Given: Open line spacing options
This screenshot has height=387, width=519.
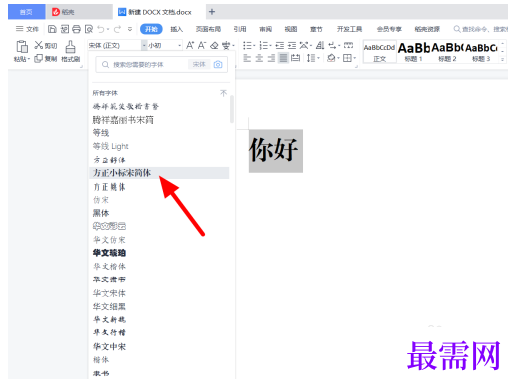Looking at the screenshot, I should click(x=311, y=58).
